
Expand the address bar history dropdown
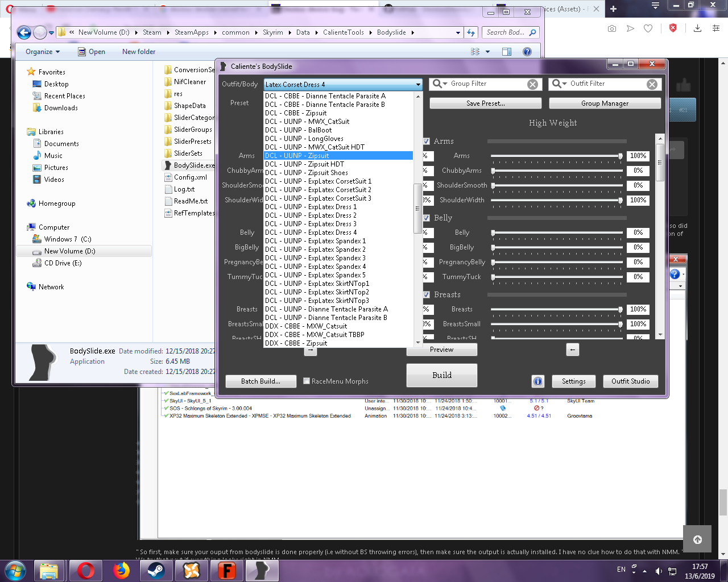[458, 32]
